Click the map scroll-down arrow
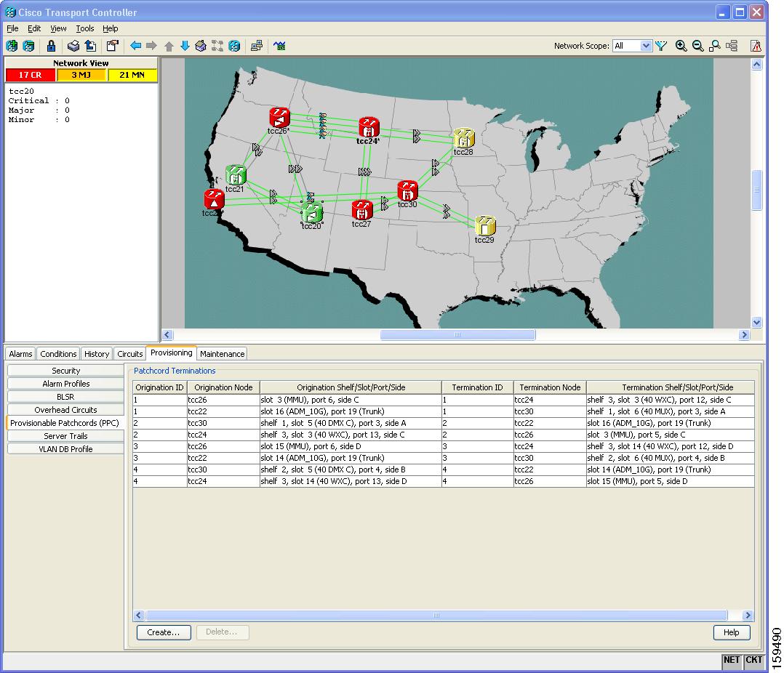The height and width of the screenshot is (673, 784). point(756,322)
